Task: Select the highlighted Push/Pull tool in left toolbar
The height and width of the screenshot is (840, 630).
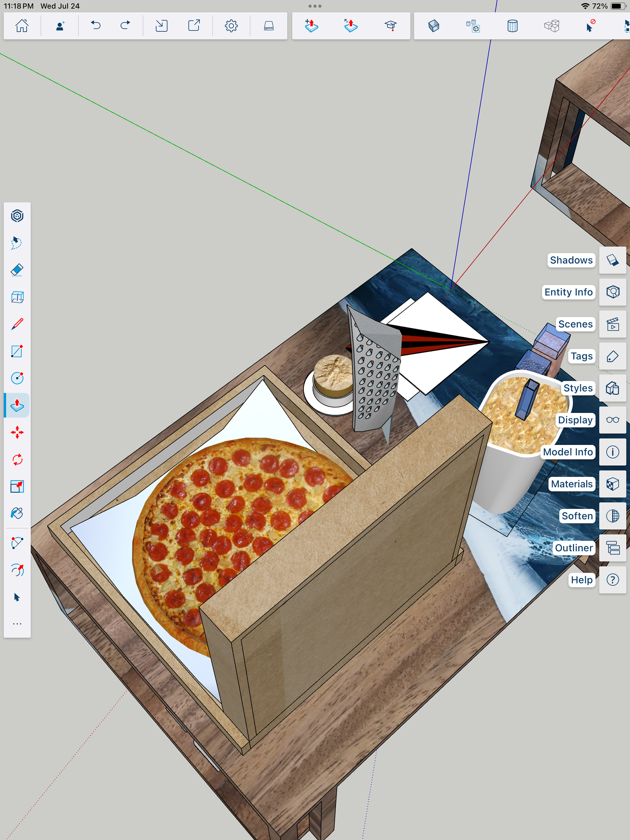Action: point(17,405)
